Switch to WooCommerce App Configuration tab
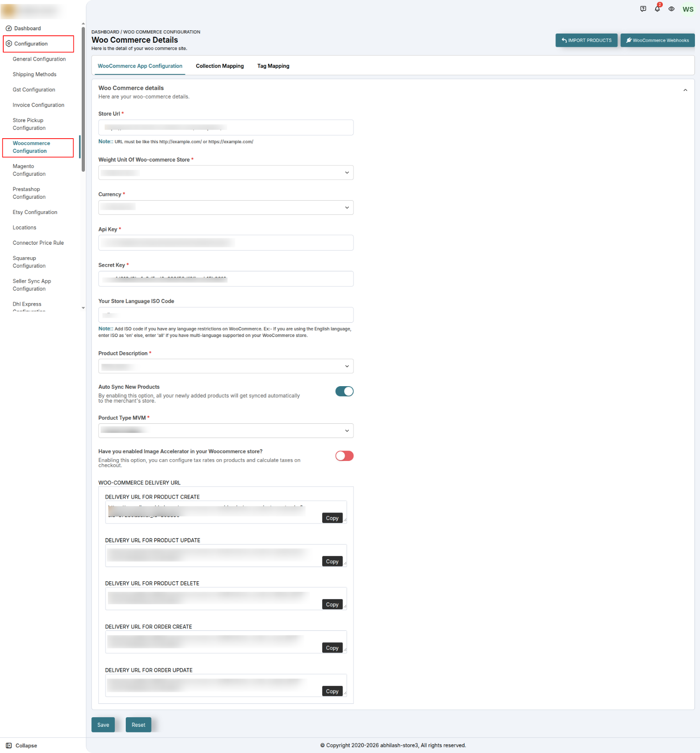This screenshot has height=753, width=700. 140,66
